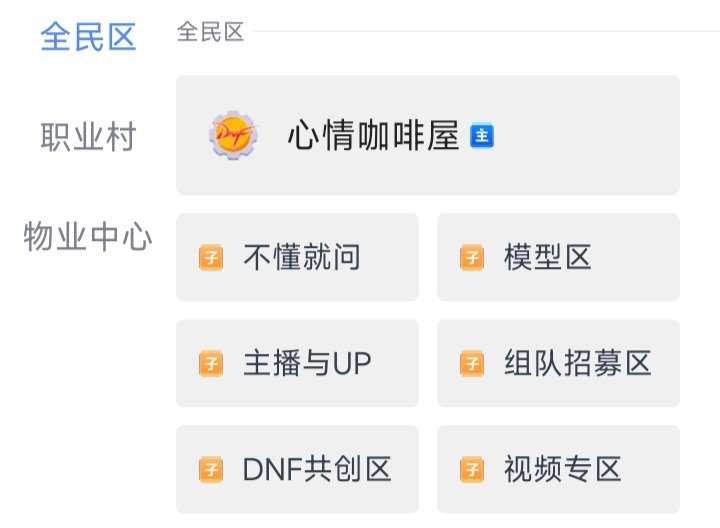This screenshot has height=528, width=720.
Task: Enter the 不懂就问 sub-forum
Action: [298, 257]
